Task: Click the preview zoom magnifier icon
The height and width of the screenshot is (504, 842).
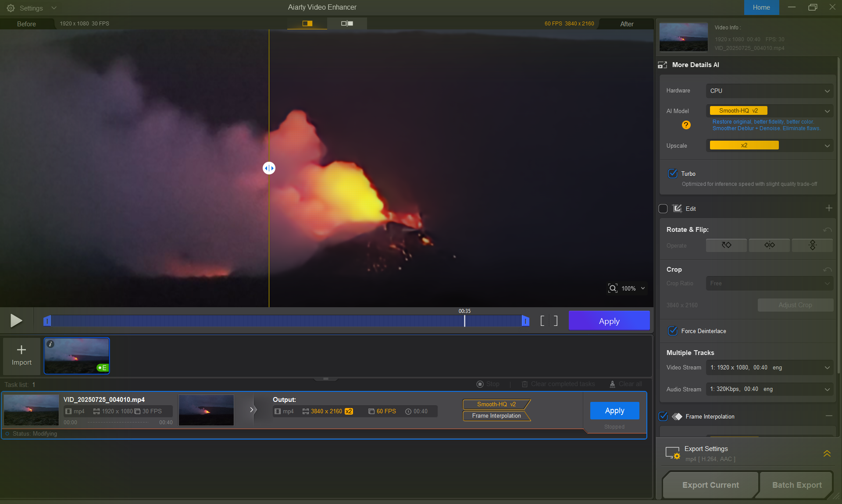Action: tap(613, 288)
